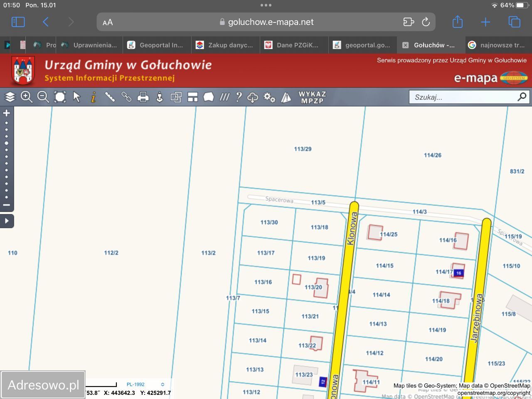Click parcel label 115/10

point(511,266)
